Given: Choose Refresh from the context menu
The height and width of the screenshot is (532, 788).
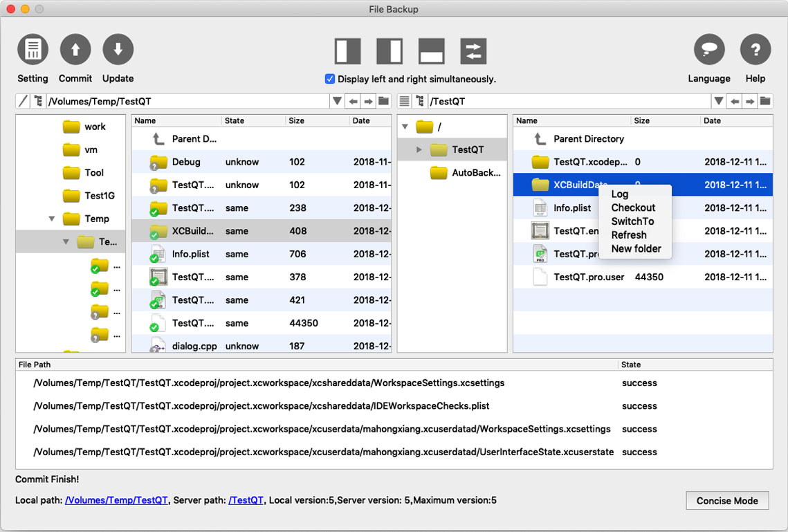Looking at the screenshot, I should point(629,235).
